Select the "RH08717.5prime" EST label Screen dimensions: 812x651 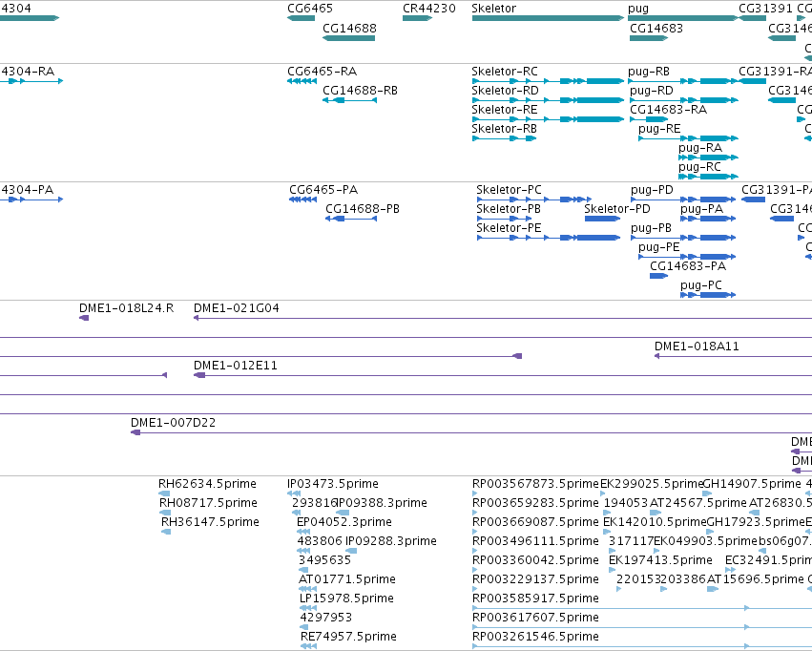[x=208, y=503]
